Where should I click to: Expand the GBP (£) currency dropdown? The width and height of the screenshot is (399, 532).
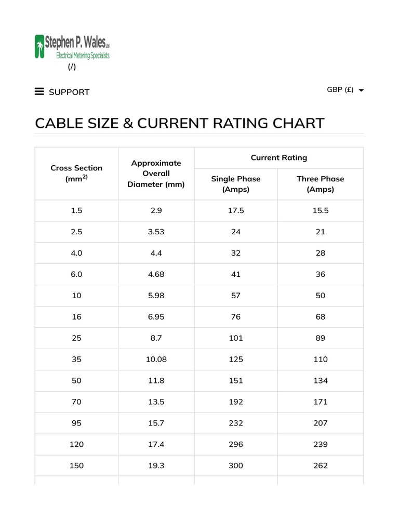click(x=340, y=89)
